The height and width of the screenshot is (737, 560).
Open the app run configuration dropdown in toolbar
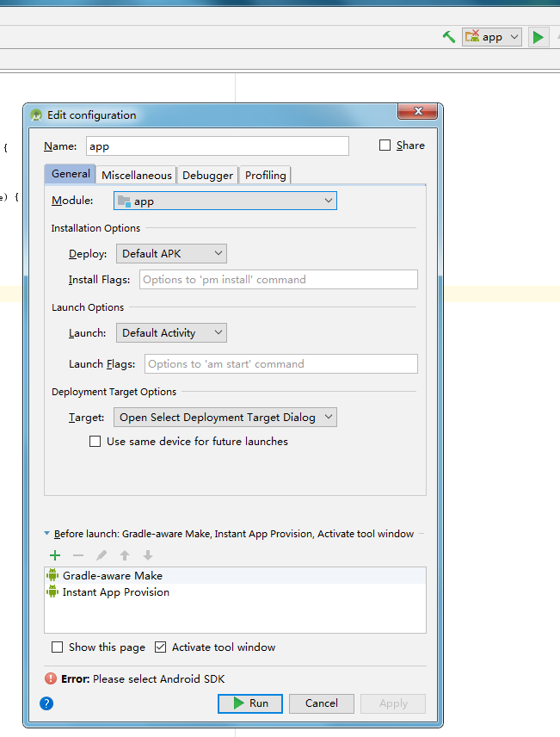click(492, 37)
